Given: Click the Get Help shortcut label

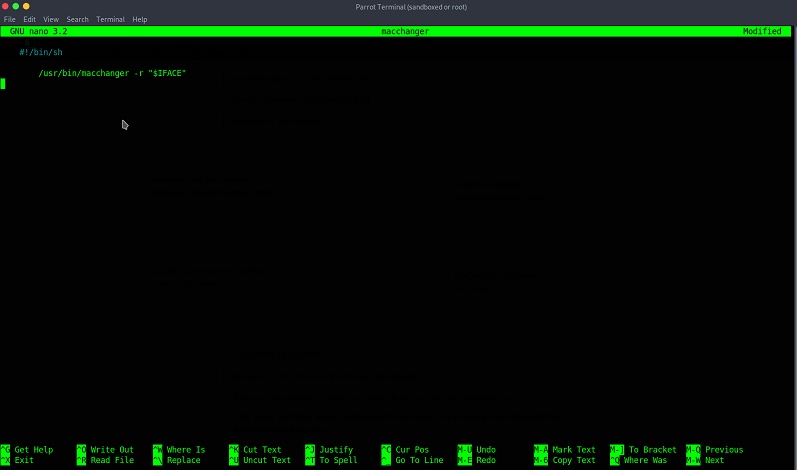Looking at the screenshot, I should tap(33, 450).
